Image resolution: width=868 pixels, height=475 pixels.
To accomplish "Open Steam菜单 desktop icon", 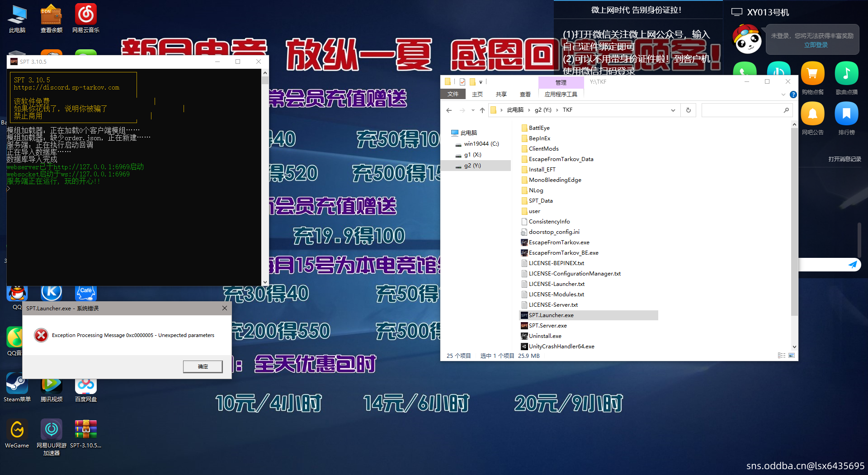I will [x=17, y=387].
